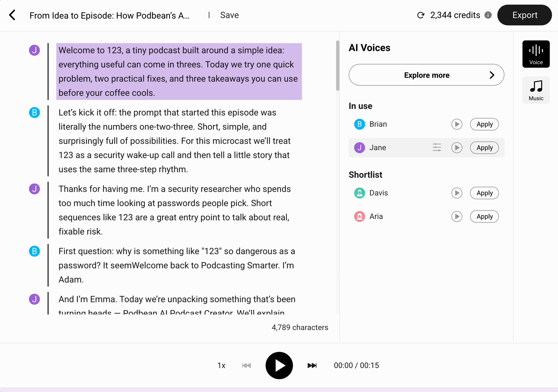Click Explore more voices button
558x392 pixels.
pyautogui.click(x=426, y=75)
